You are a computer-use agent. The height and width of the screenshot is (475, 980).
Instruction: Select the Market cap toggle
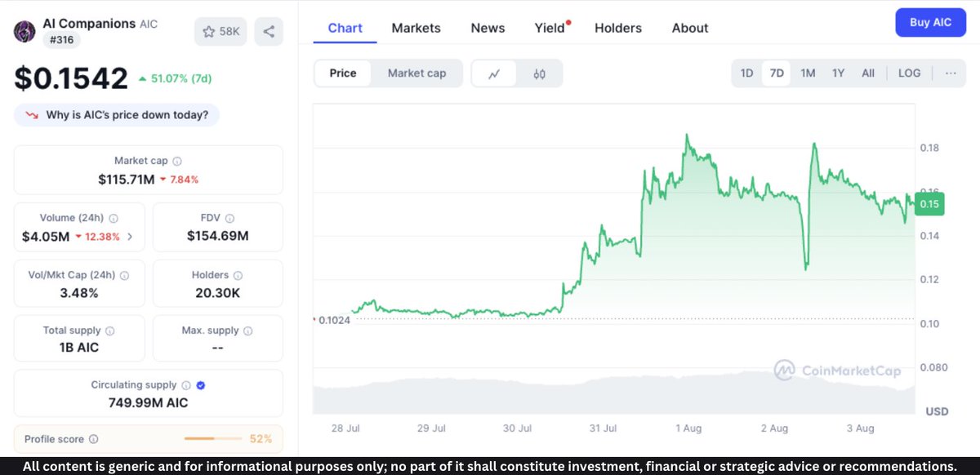tap(416, 73)
